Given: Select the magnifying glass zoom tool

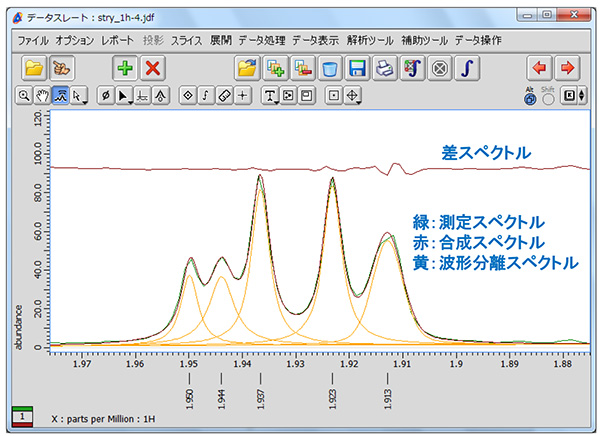Looking at the screenshot, I should coord(23,95).
